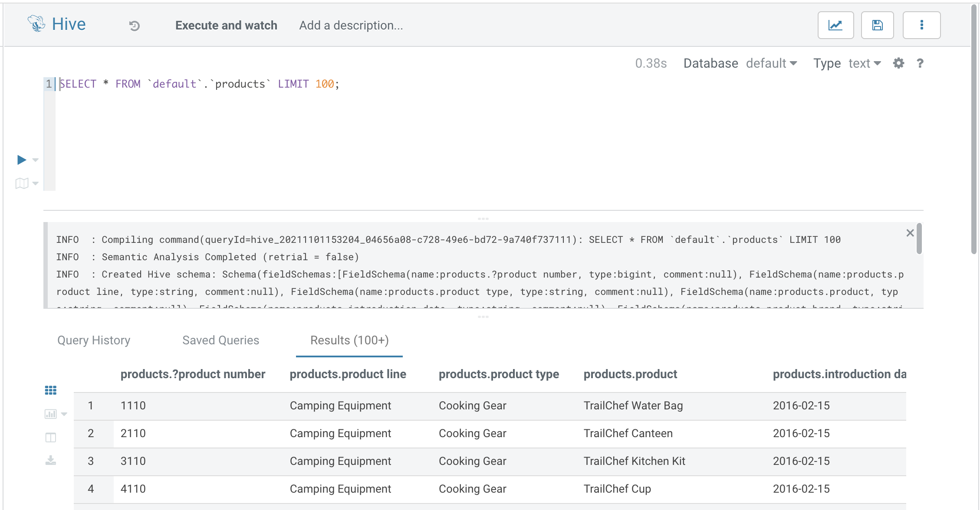Click the page vertical scrollbar thumb
The width and height of the screenshot is (980, 510).
tap(974, 130)
